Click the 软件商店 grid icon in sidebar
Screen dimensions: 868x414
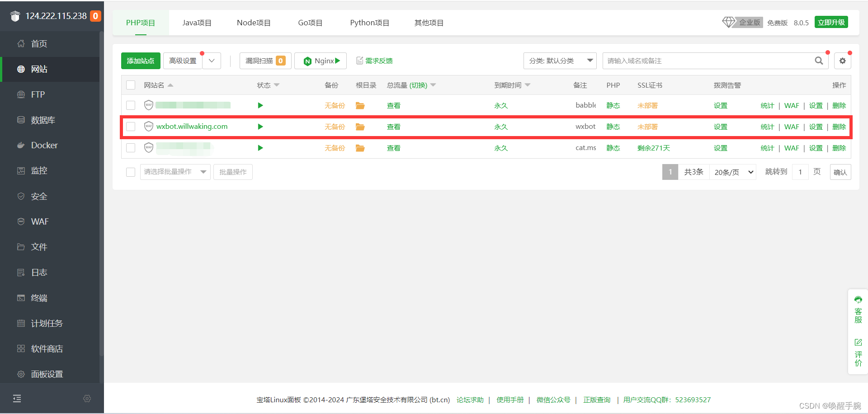pos(21,348)
